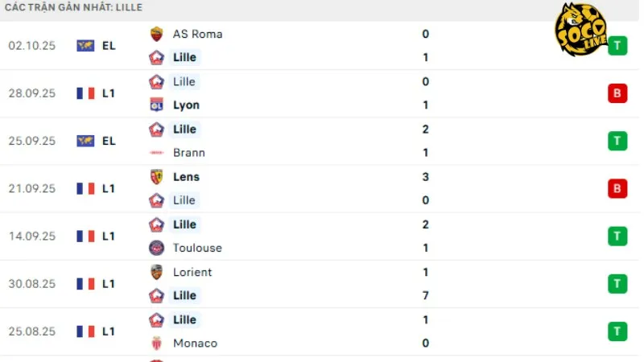Click the French flag on 28.09.25 row
The height and width of the screenshot is (362, 644).
coord(85,93)
